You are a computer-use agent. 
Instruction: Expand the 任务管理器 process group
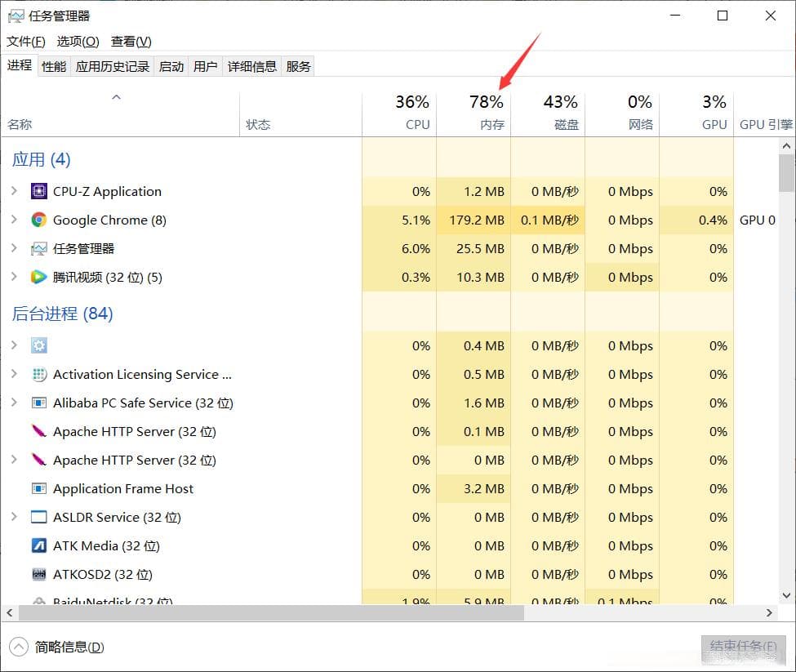[x=14, y=248]
